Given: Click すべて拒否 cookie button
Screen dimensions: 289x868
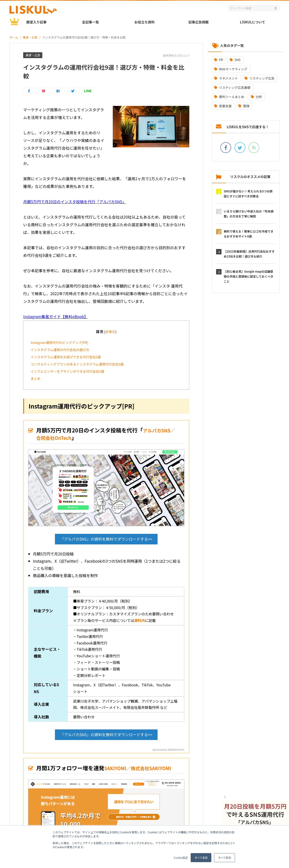Looking at the screenshot, I should (x=224, y=858).
